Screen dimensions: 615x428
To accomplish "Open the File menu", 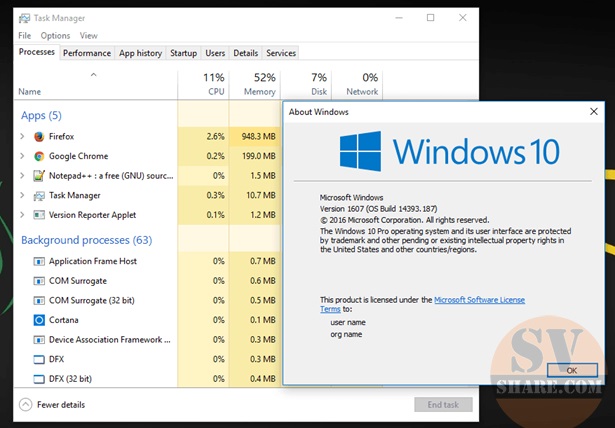I will point(24,36).
